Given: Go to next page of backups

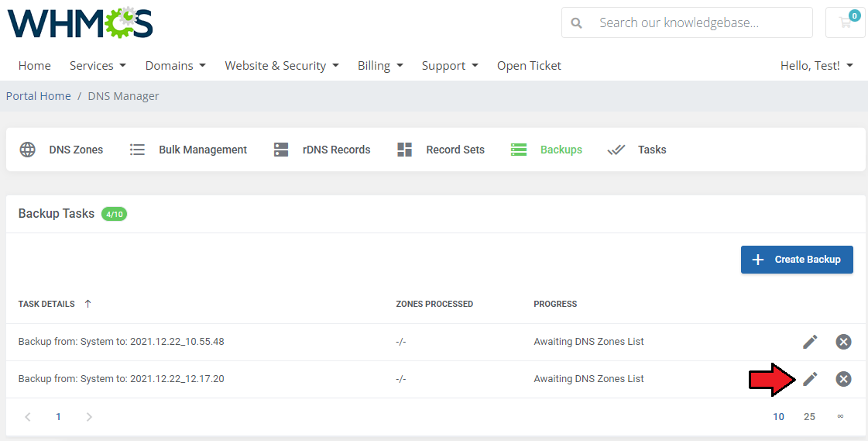Looking at the screenshot, I should click(x=89, y=417).
